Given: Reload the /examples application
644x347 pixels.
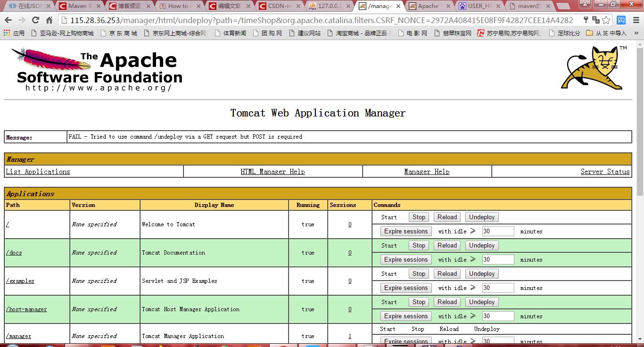Looking at the screenshot, I should 447,274.
